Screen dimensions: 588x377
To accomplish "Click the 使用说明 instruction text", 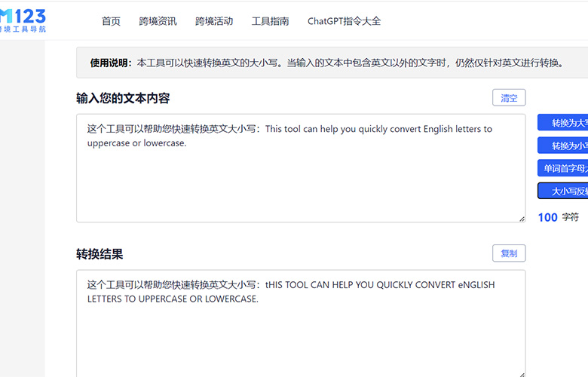I will 327,63.
